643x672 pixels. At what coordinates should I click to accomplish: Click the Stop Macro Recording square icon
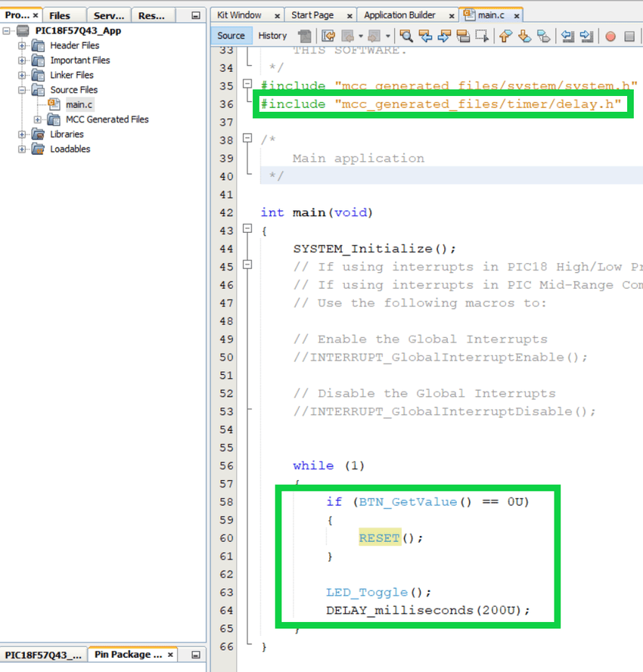click(629, 36)
